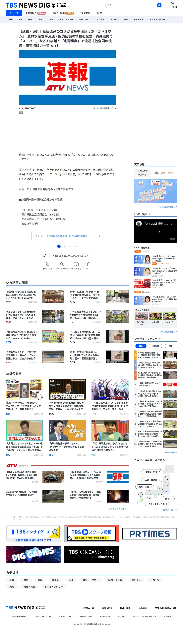Click この記事を読んでいかがでしたか？ box
This screenshot has height=644, width=183.
71,256
